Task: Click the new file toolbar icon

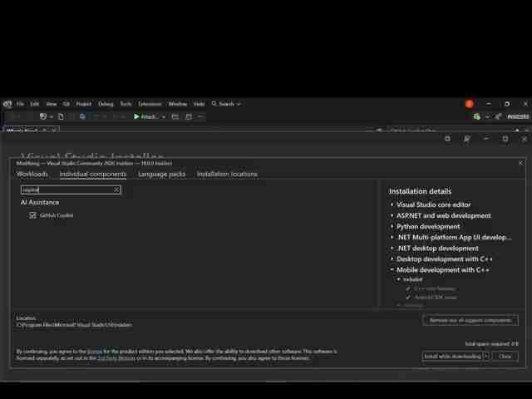Action: [61, 116]
